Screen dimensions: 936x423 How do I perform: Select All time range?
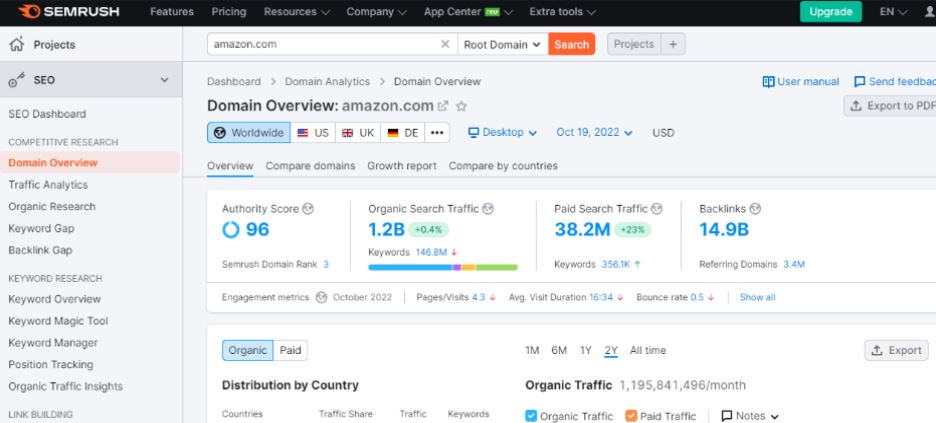648,350
